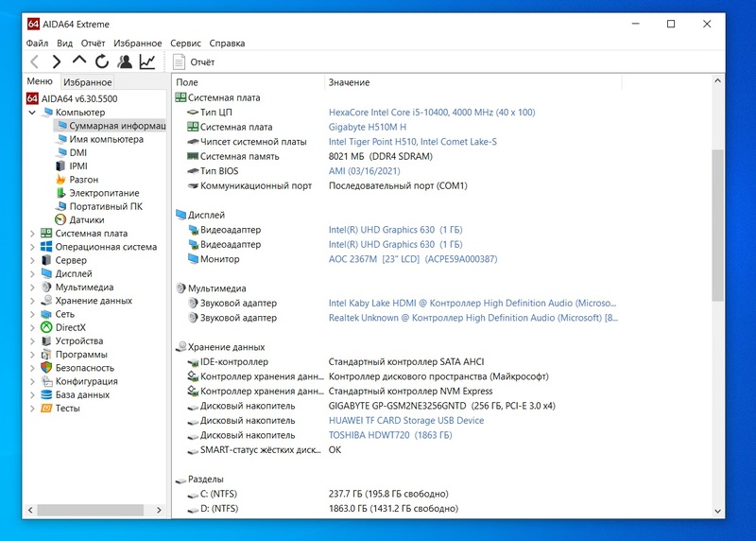The width and height of the screenshot is (756, 541).
Task: Click the Тесты benchmark icon
Action: tap(46, 409)
